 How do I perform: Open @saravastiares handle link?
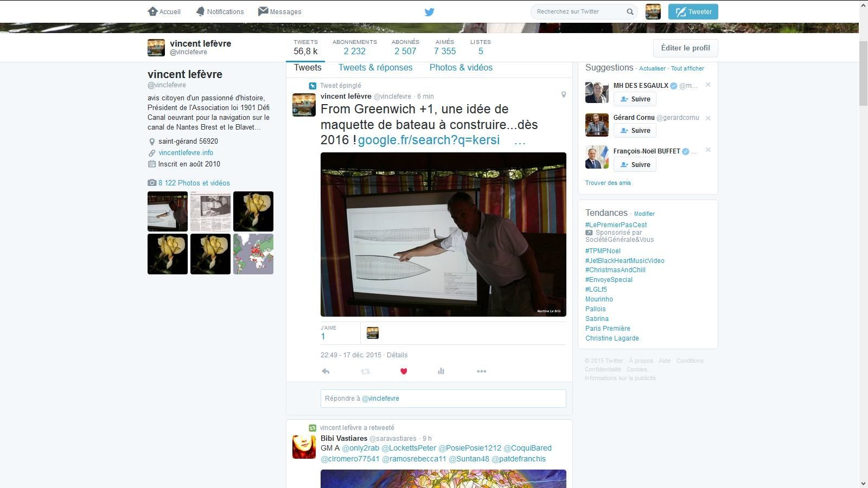[393, 439]
